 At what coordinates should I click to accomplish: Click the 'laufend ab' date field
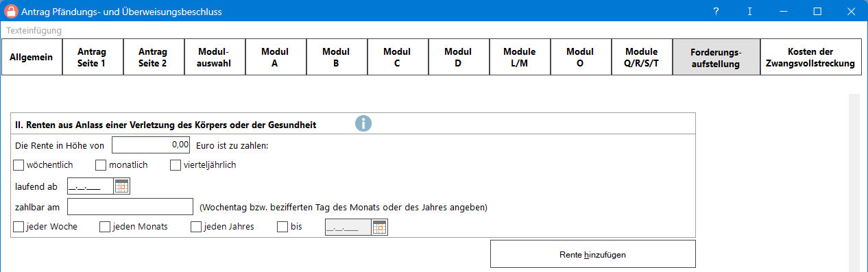pyautogui.click(x=91, y=186)
